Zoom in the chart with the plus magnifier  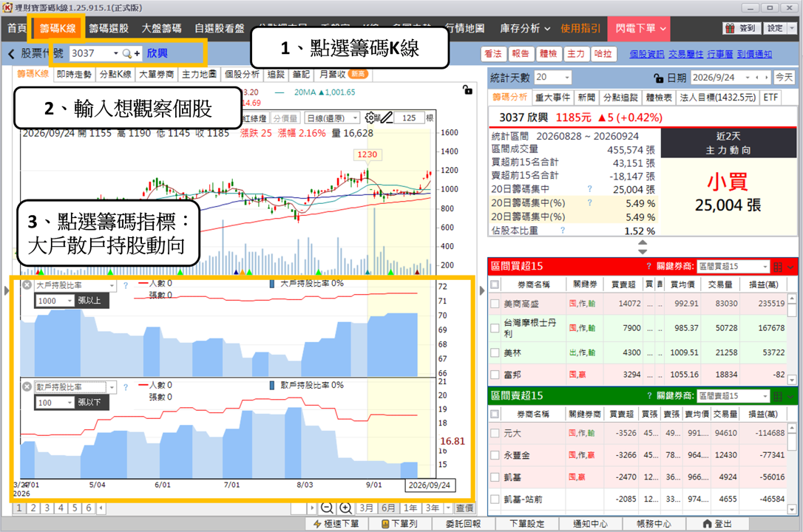(346, 508)
